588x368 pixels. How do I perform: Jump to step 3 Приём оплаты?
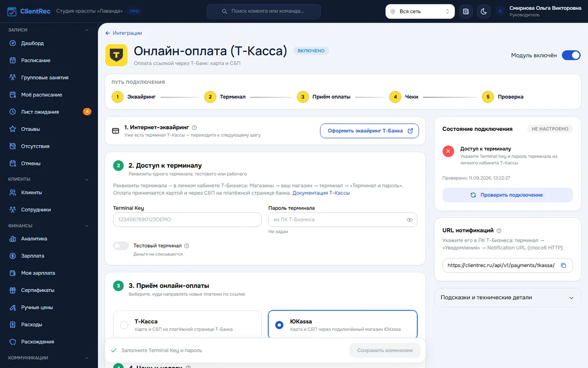pos(324,97)
